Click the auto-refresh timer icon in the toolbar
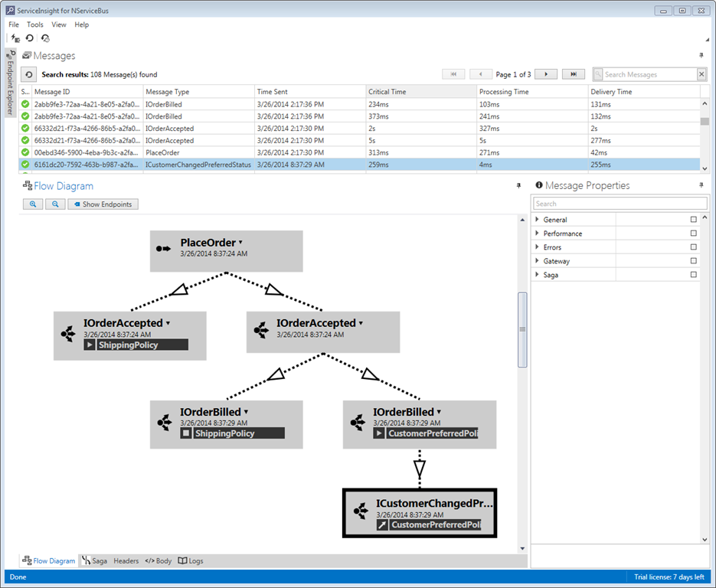 coord(45,38)
